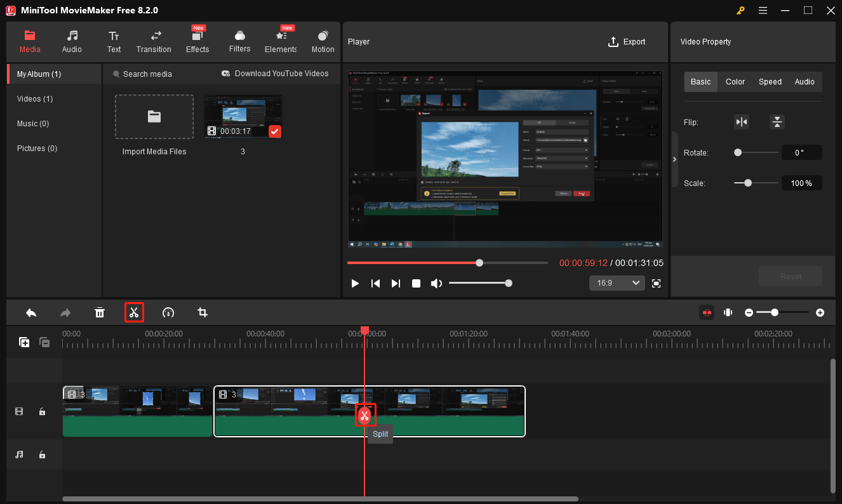Switch to Basic property tab
Viewport: 842px width, 504px height.
(701, 82)
